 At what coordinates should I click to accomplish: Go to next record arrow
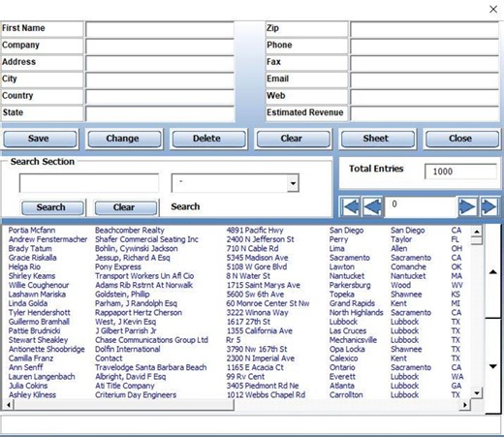pos(467,206)
